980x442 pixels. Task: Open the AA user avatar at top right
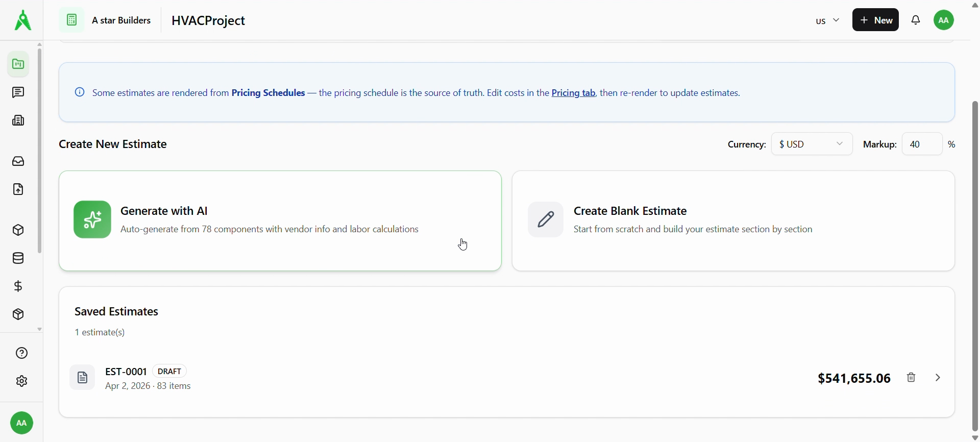944,20
